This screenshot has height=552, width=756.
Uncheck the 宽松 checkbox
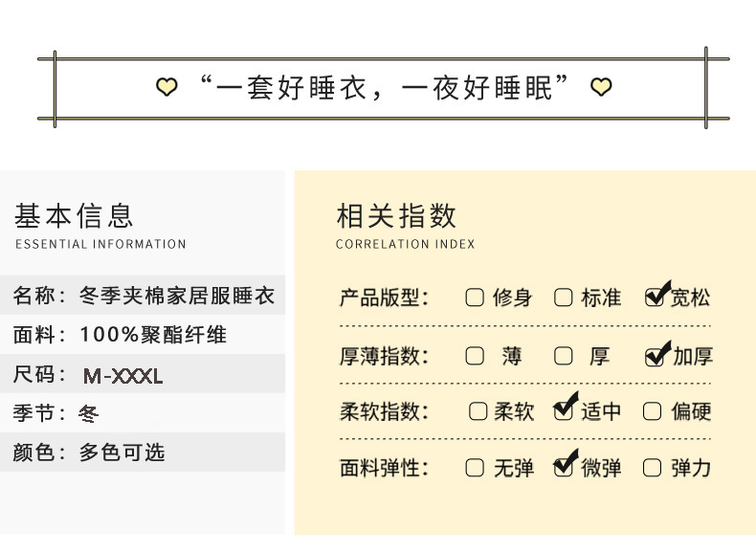[x=655, y=297]
